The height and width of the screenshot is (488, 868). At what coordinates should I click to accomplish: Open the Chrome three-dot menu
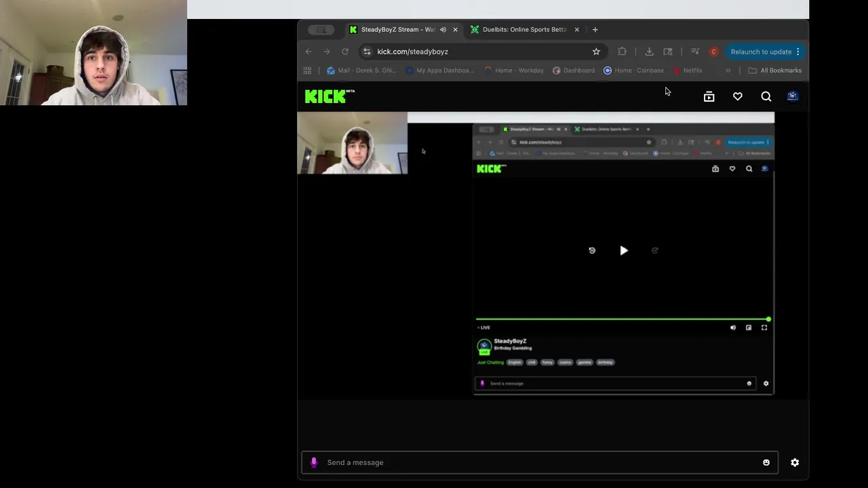798,52
